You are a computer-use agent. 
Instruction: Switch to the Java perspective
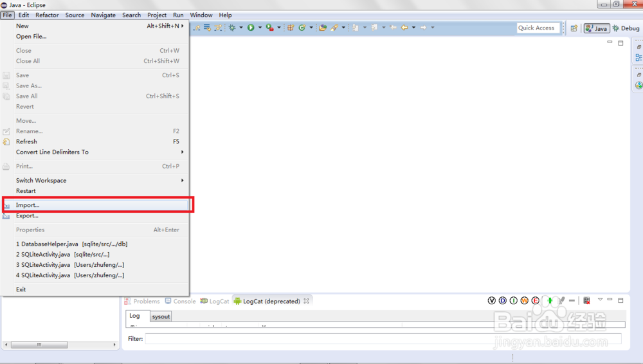[597, 28]
